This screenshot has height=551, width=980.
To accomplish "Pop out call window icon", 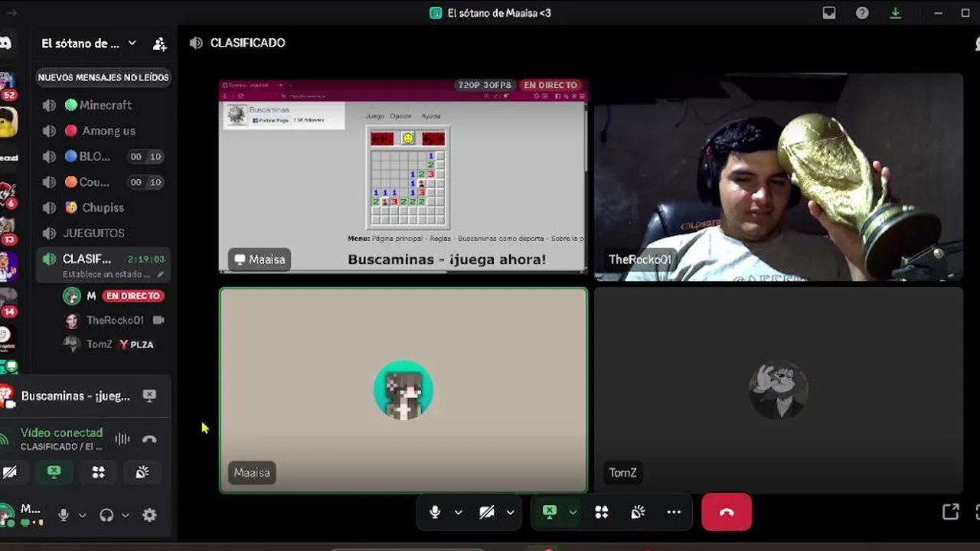I will [950, 512].
